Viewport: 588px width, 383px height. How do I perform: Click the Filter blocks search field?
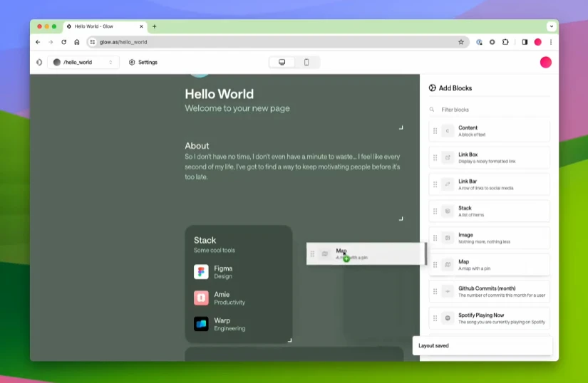point(490,110)
